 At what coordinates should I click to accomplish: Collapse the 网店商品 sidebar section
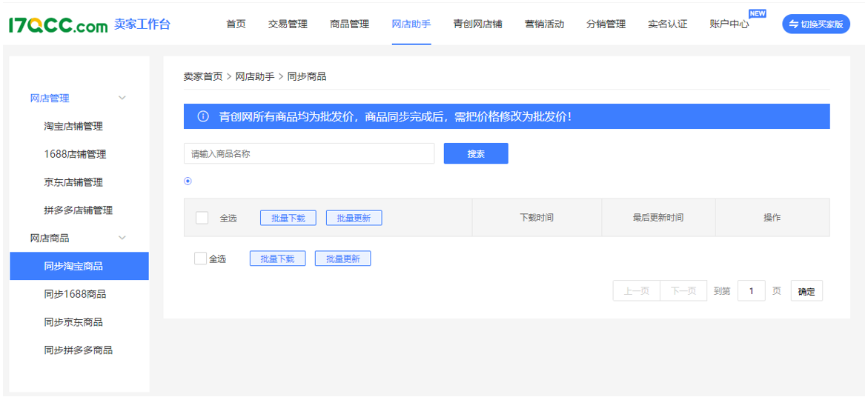[x=122, y=238]
